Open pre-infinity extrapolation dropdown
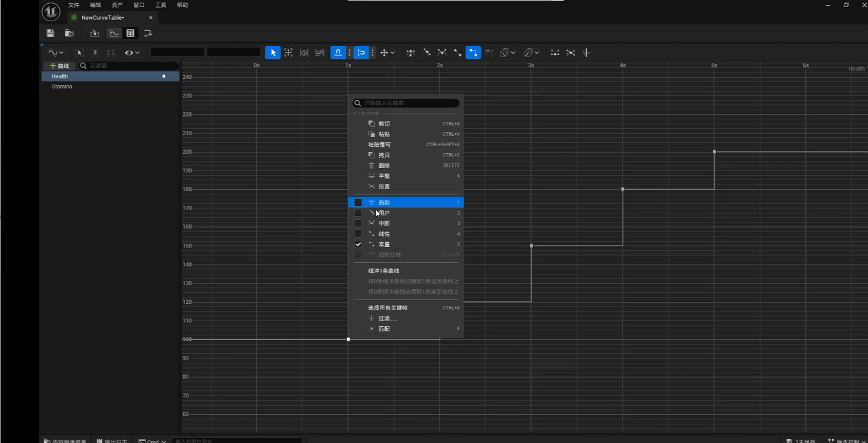This screenshot has width=868, height=443. pos(507,53)
